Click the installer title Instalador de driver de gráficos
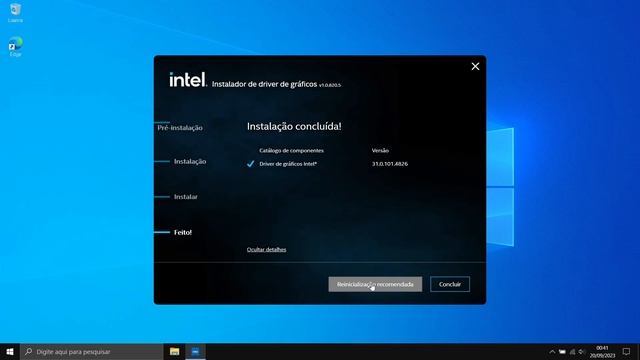The width and height of the screenshot is (640, 360). (264, 84)
